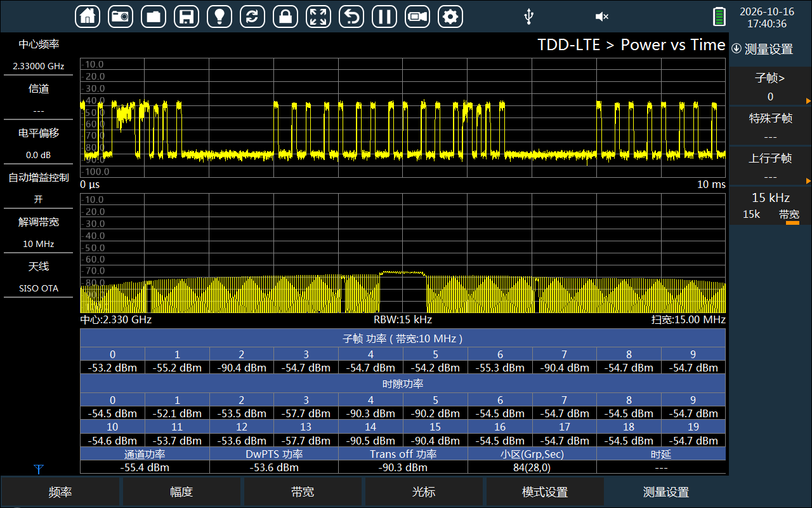Pause the measurement sweep

(384, 17)
